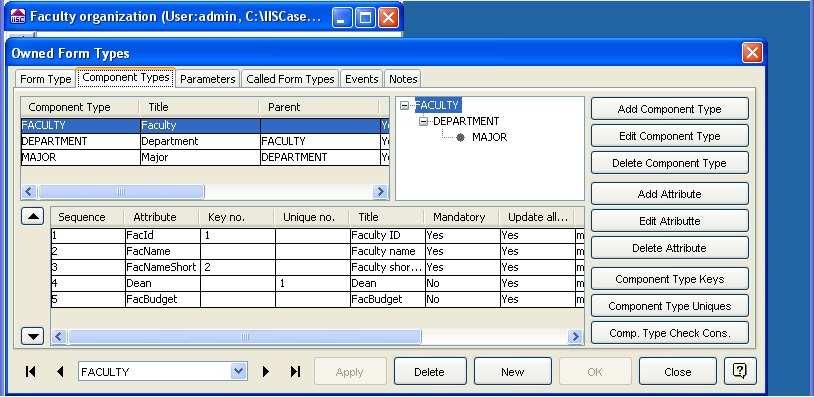Click Edit Component Type button
Screen dimensions: 814x397
pos(670,136)
